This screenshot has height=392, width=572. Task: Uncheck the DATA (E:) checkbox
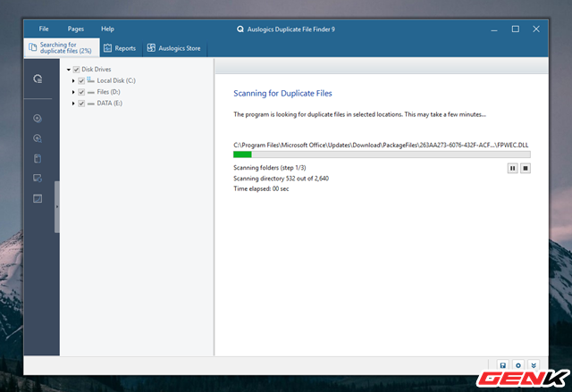point(81,103)
